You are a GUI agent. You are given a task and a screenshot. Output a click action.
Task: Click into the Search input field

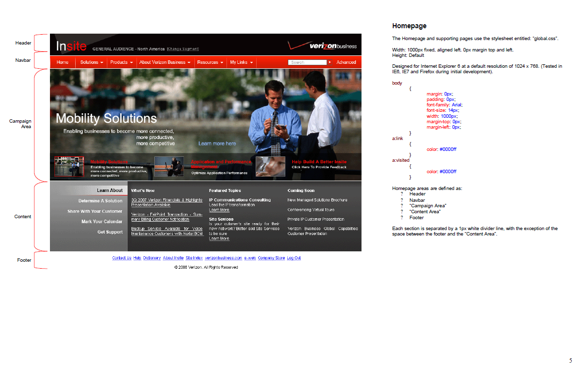[308, 62]
